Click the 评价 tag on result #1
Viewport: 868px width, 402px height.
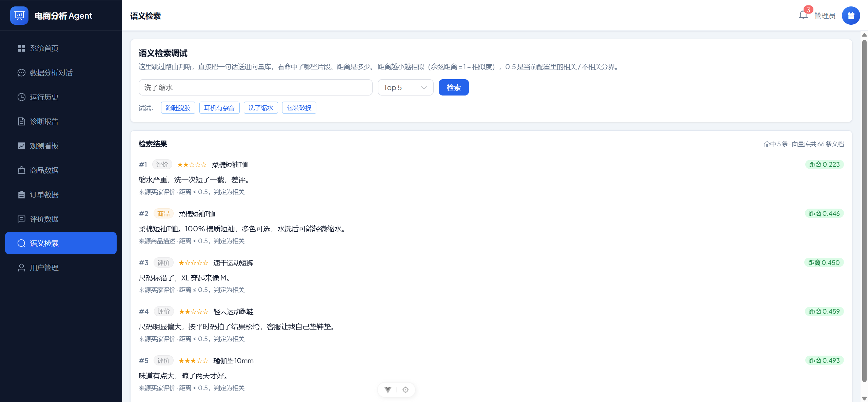coord(162,165)
